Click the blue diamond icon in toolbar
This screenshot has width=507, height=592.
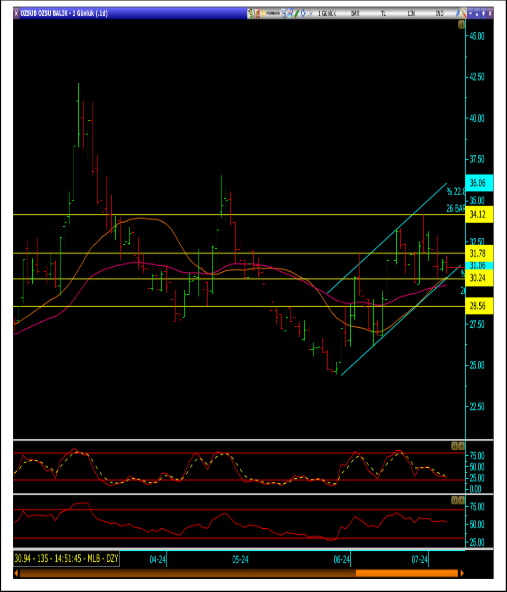(303, 14)
